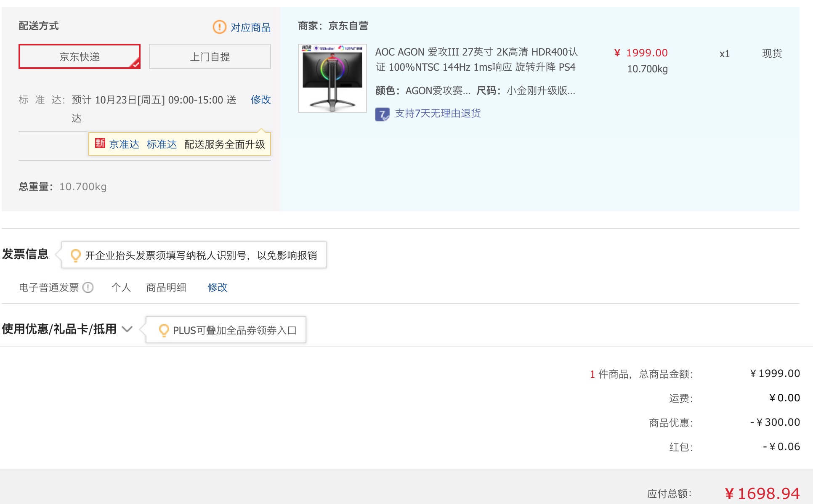Modify the invoice information
813x504 pixels.
(217, 287)
